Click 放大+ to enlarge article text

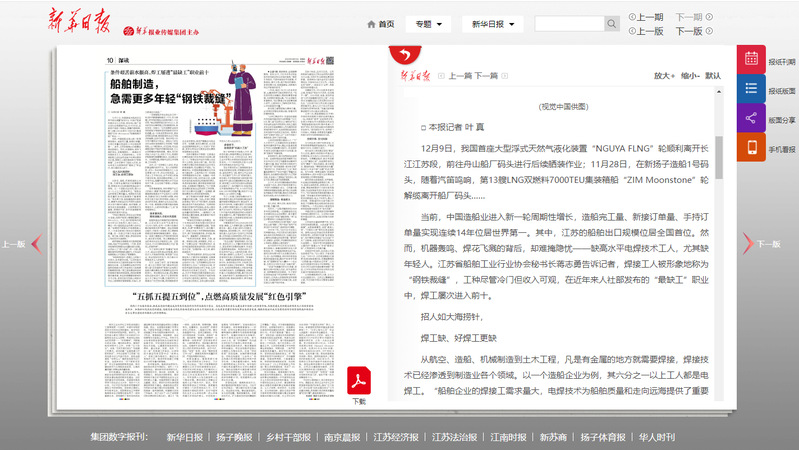(x=662, y=75)
